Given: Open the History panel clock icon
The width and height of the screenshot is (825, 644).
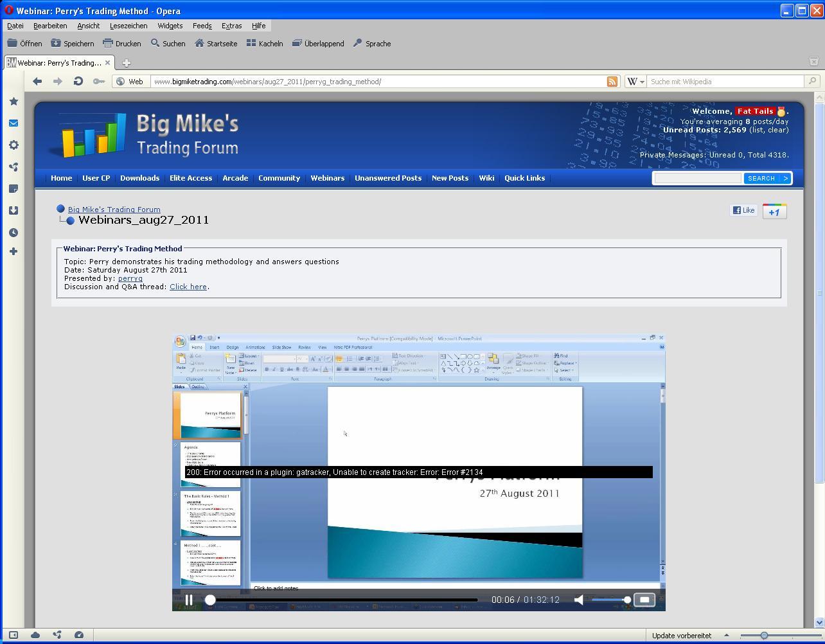Looking at the screenshot, I should click(13, 233).
